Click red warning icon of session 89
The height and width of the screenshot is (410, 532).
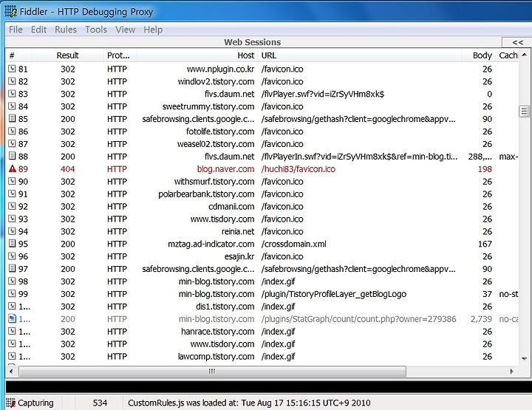13,169
